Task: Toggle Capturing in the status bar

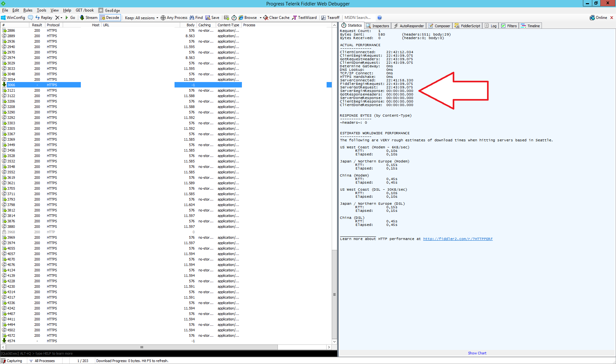Action: coord(12,360)
